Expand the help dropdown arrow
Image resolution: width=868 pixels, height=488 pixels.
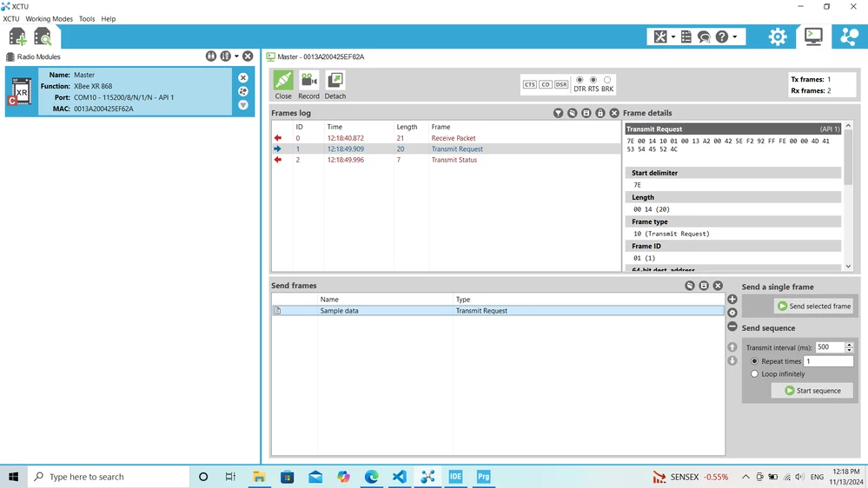point(734,37)
